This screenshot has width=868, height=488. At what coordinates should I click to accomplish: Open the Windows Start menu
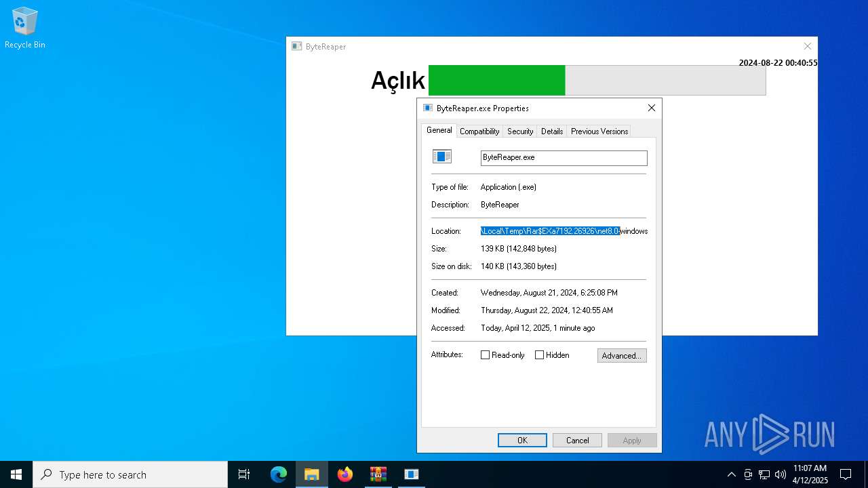pos(16,474)
